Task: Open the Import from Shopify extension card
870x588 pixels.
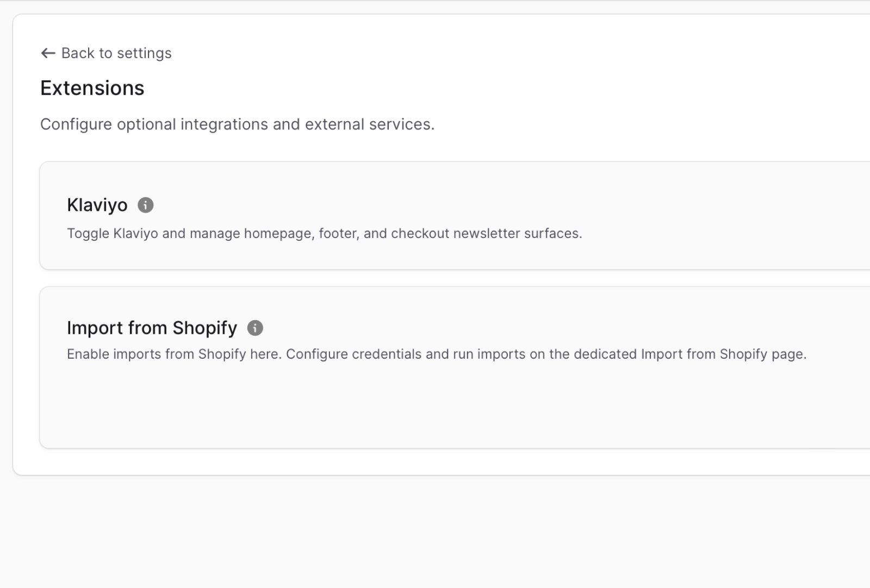Action: pyautogui.click(x=381, y=367)
